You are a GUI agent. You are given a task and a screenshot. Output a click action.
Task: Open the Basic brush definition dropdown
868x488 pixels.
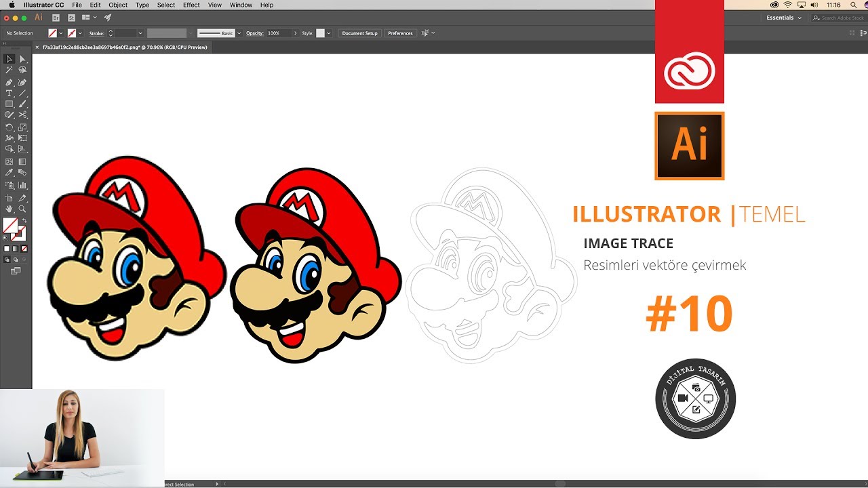[239, 33]
